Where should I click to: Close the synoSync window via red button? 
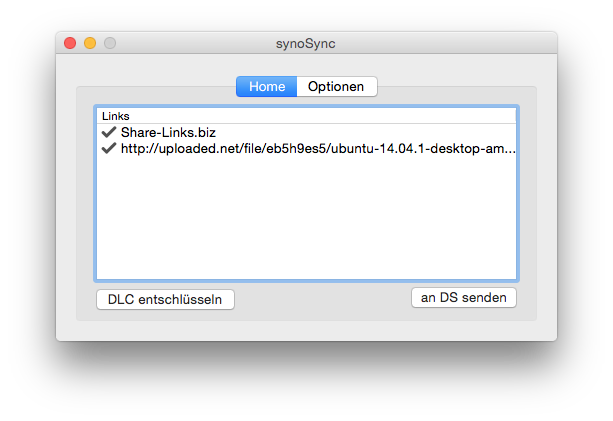pos(70,43)
